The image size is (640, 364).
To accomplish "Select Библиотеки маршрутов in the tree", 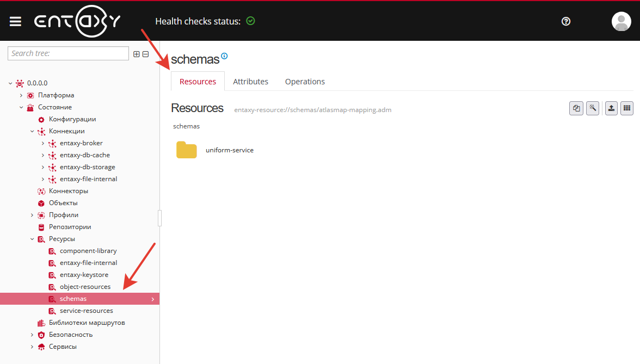I will [x=87, y=323].
